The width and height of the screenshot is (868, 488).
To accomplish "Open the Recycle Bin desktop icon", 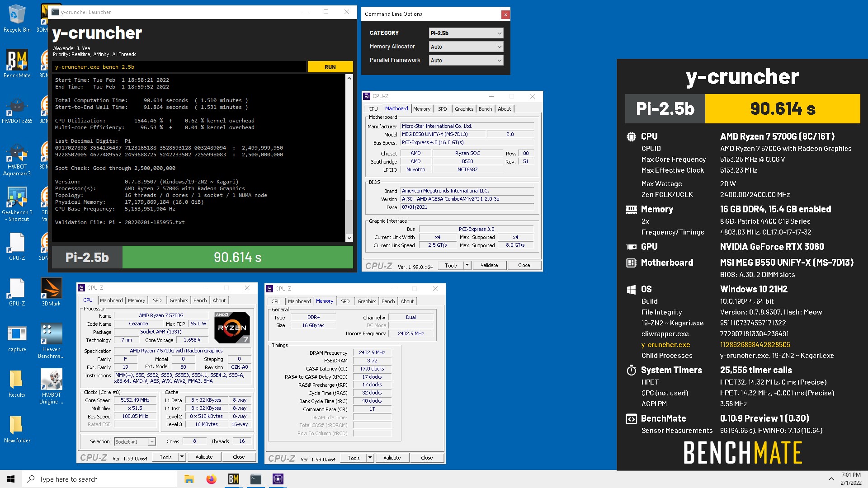I will [x=17, y=18].
